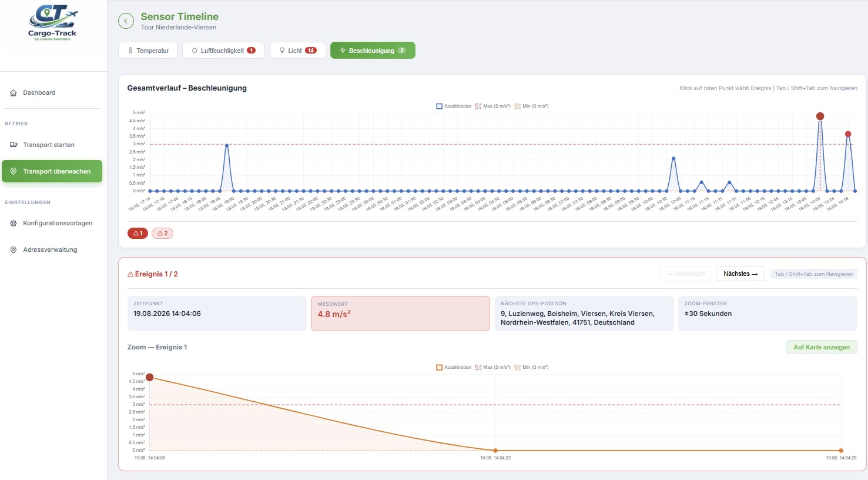Click the Dashboard house icon
The image size is (868, 480).
(x=14, y=93)
